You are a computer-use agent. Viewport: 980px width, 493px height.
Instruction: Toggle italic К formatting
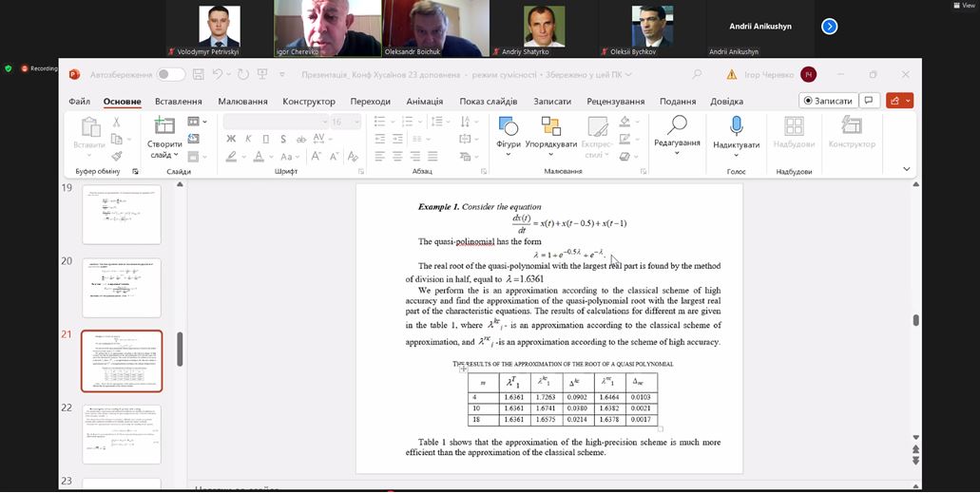pos(248,139)
